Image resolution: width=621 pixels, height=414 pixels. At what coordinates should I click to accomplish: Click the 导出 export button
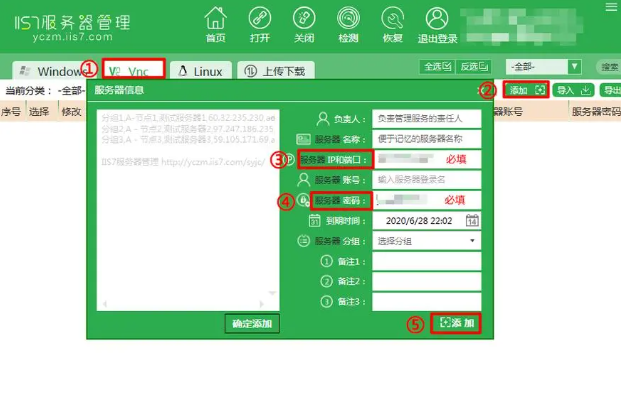point(611,90)
